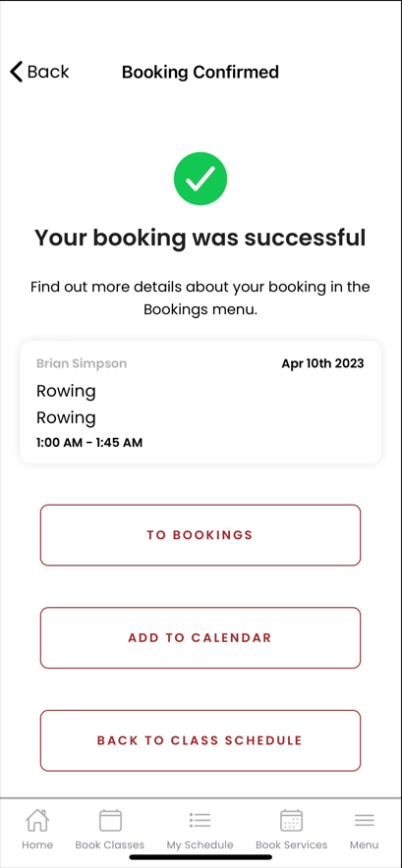Image resolution: width=402 pixels, height=868 pixels.
Task: Click the Apr 10th 2023 date
Action: coord(322,363)
